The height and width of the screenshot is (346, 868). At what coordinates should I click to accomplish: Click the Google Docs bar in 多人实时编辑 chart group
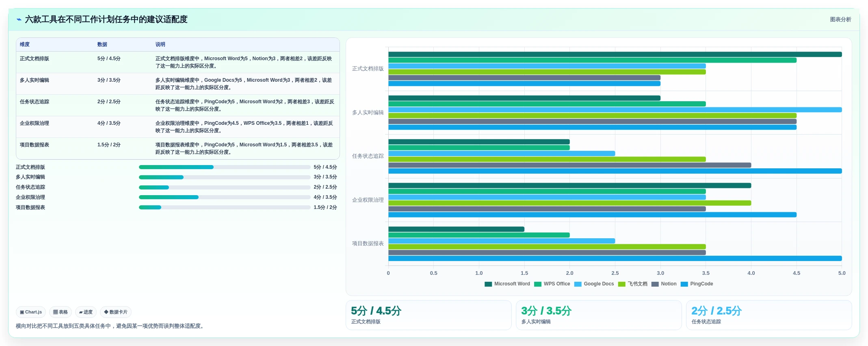tap(615, 110)
